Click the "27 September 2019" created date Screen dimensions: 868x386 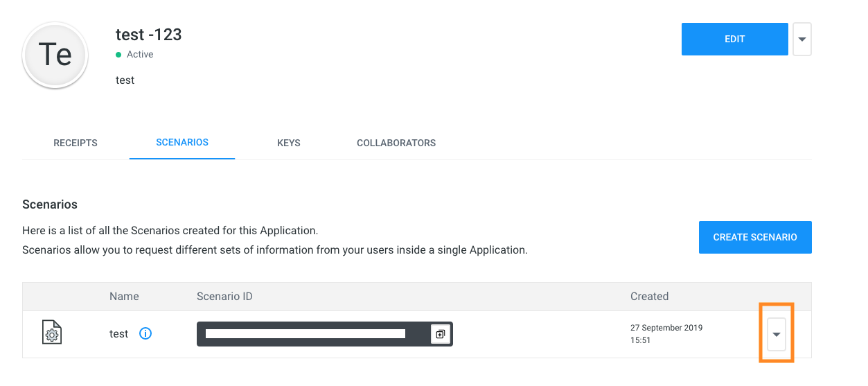(x=666, y=328)
